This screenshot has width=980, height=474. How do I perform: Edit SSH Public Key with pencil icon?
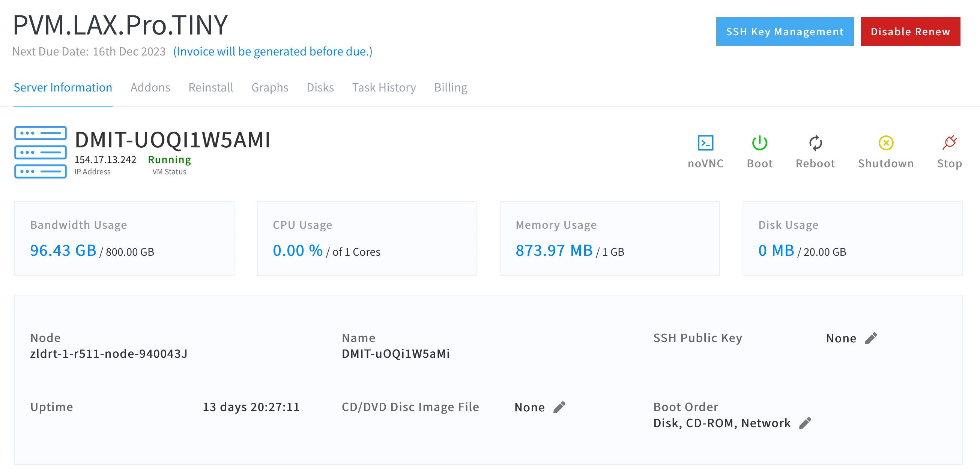point(871,338)
